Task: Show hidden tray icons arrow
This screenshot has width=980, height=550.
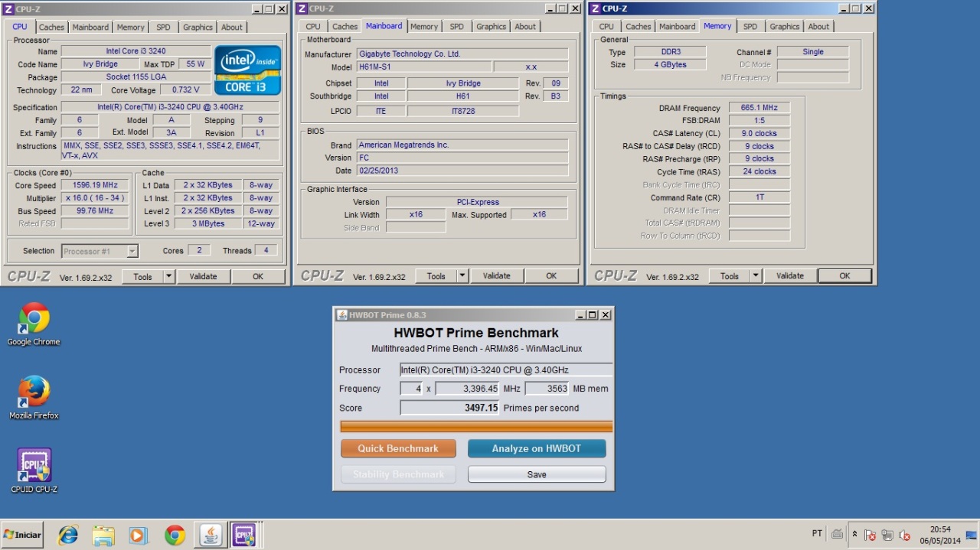Action: [855, 535]
